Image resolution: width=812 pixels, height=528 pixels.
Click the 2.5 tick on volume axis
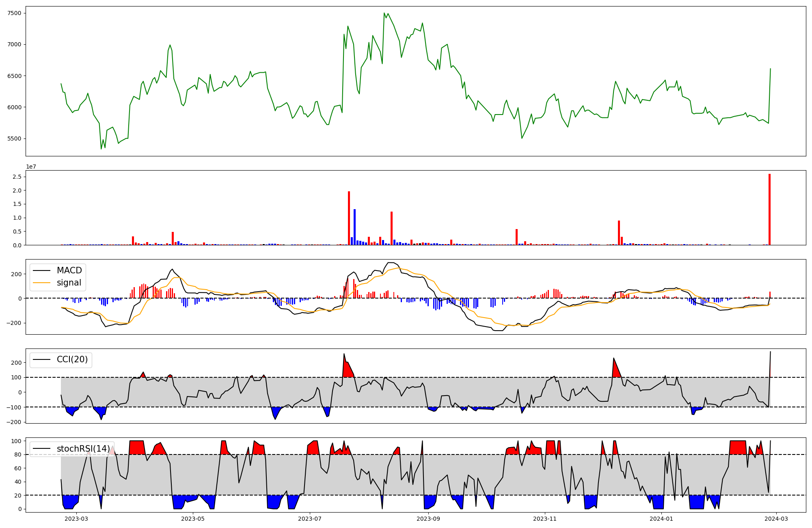coord(17,177)
